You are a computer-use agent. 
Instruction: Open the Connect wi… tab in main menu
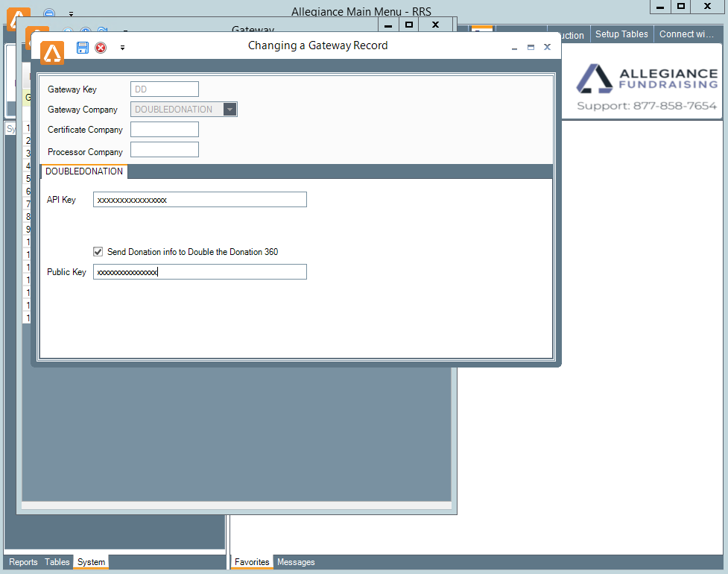[x=686, y=34]
